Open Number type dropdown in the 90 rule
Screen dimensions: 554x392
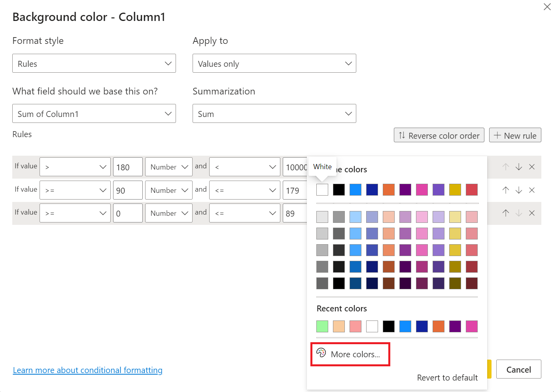(x=169, y=190)
